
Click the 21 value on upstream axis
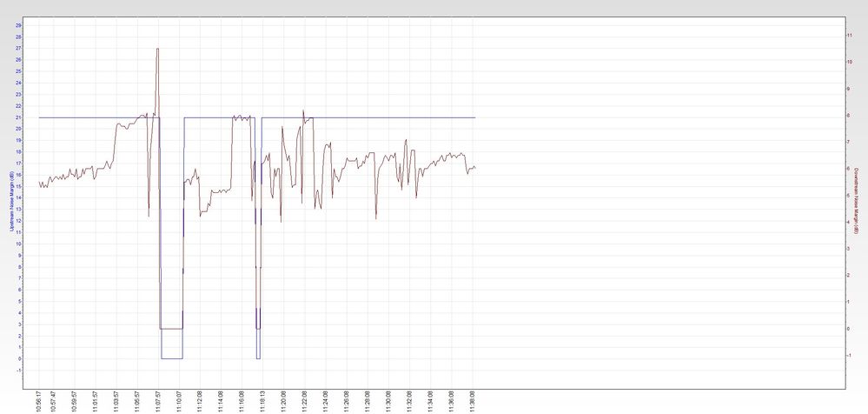pos(19,117)
